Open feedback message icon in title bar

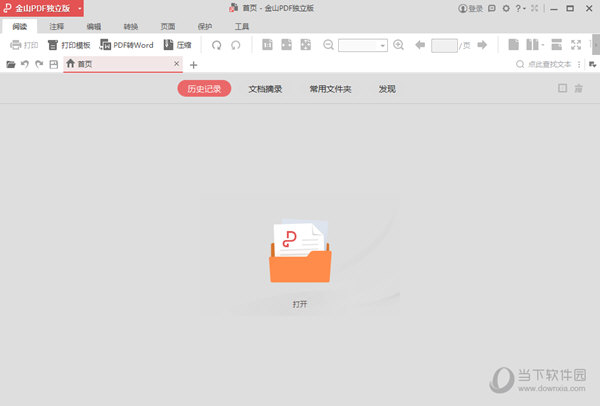492,8
